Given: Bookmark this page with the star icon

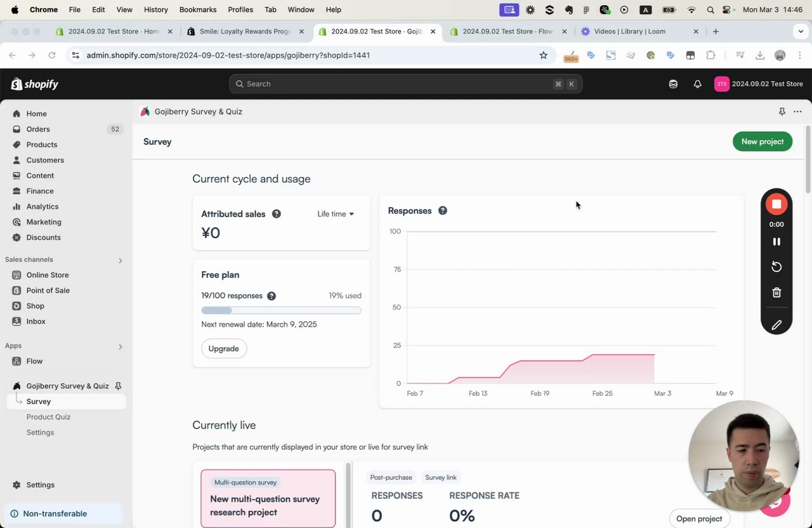Looking at the screenshot, I should pyautogui.click(x=543, y=55).
